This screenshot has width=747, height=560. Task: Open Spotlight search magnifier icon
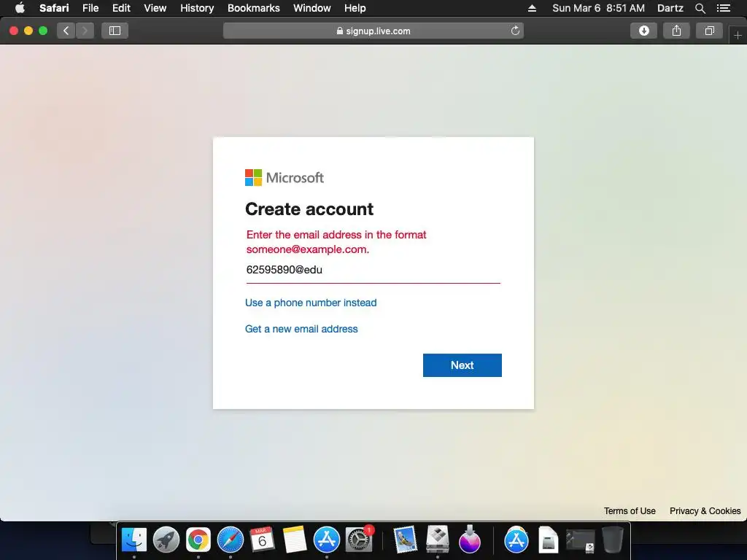coord(700,8)
